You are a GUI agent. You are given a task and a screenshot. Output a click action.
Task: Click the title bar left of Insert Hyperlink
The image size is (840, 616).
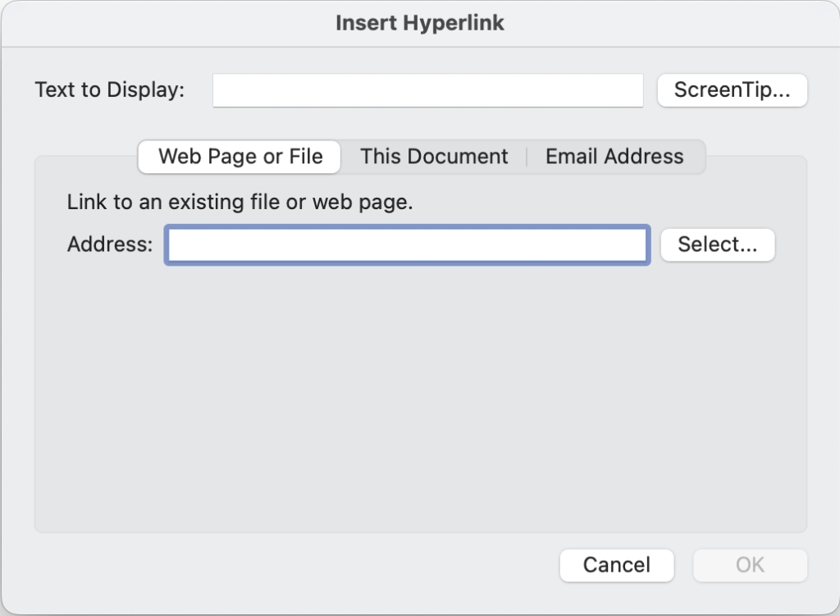(x=164, y=23)
